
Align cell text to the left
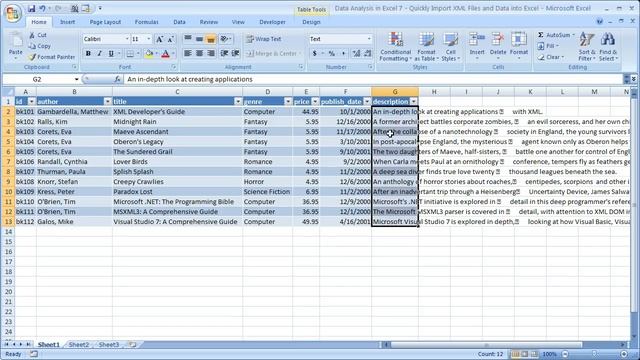coord(188,53)
